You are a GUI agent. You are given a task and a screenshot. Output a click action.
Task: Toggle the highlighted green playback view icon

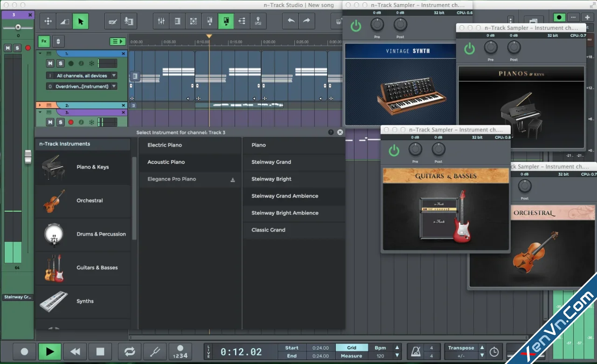[x=226, y=21]
